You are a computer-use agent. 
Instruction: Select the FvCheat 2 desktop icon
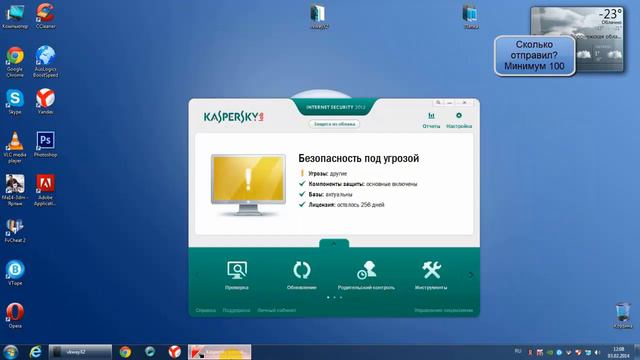[x=15, y=231]
